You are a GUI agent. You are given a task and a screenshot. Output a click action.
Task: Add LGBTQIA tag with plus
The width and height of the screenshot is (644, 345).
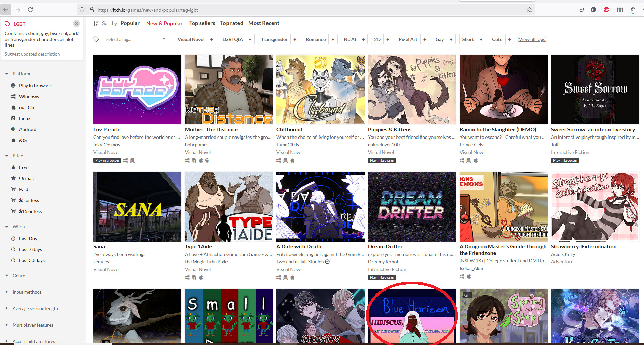pos(250,39)
